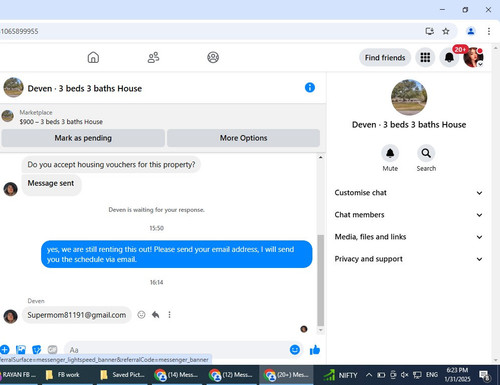Open the notifications bell with 20+ badge
The height and width of the screenshot is (385, 500).
pos(449,57)
